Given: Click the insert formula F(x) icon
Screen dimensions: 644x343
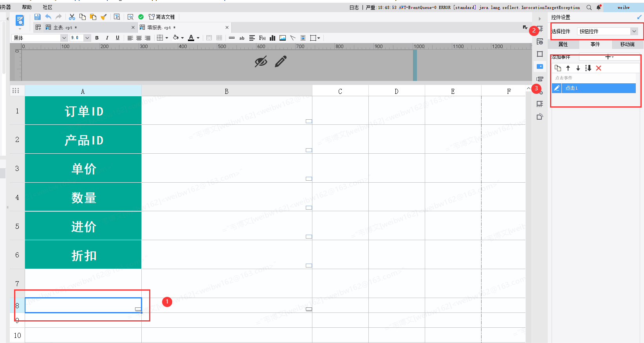Looking at the screenshot, I should point(262,38).
